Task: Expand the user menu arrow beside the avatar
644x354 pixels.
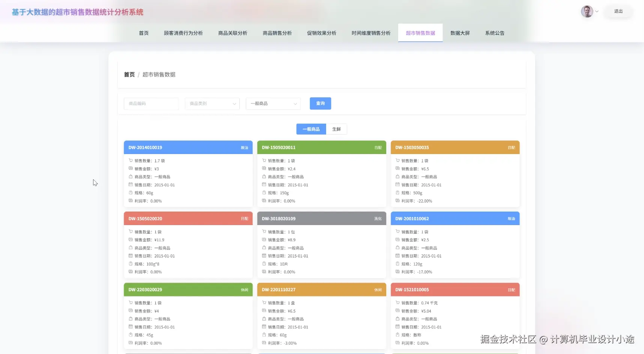Action: click(597, 11)
